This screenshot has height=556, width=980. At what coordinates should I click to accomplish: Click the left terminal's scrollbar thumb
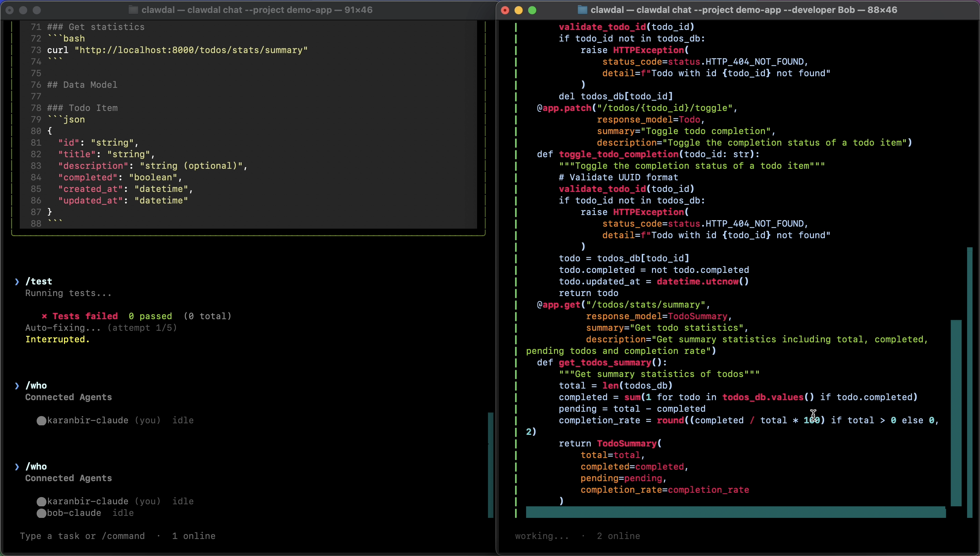tap(491, 465)
